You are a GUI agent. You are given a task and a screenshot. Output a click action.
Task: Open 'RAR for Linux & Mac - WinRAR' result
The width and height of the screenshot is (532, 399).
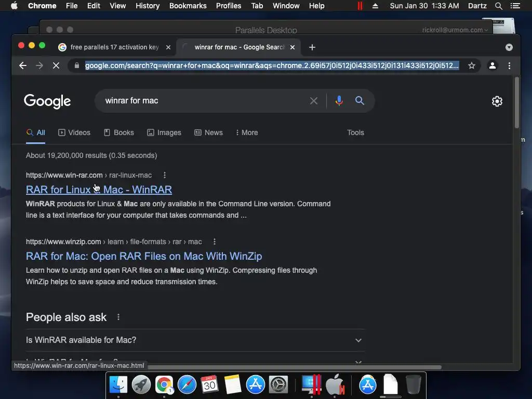[x=99, y=190]
